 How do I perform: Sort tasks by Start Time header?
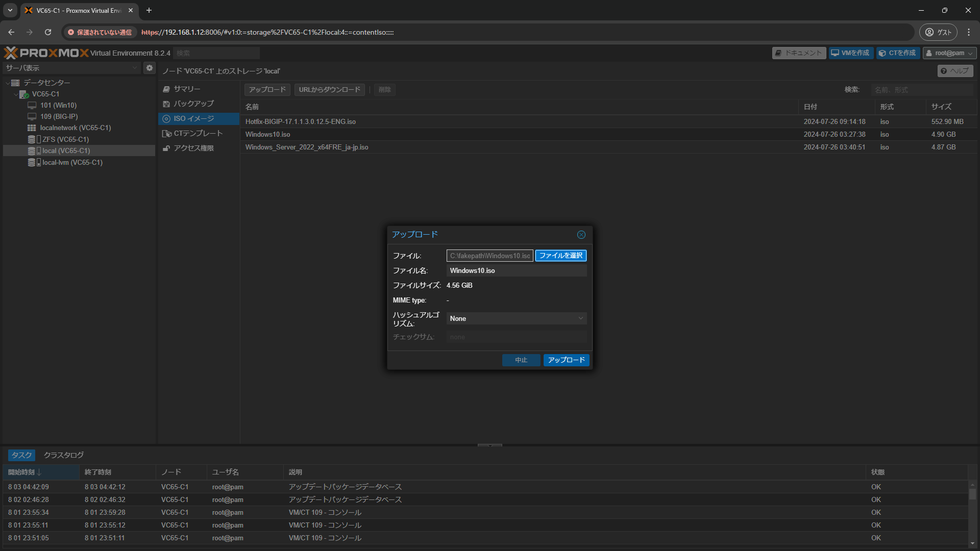41,472
